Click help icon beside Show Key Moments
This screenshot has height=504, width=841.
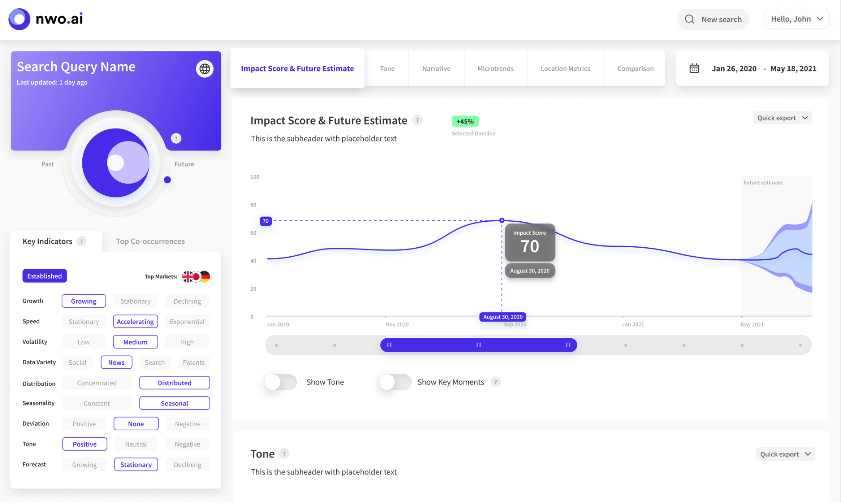[496, 382]
